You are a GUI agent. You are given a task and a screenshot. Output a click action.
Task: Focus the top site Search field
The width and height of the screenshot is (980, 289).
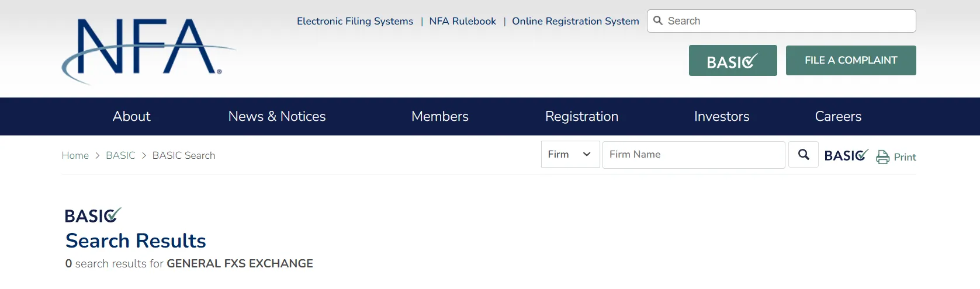781,21
